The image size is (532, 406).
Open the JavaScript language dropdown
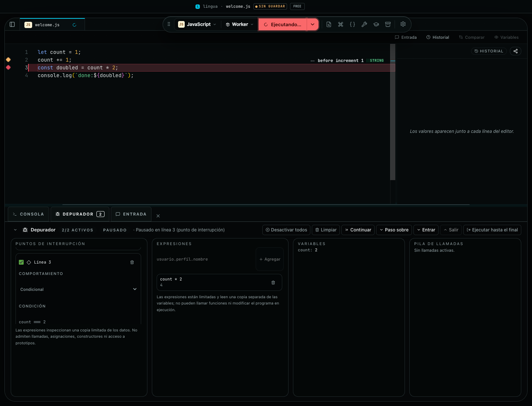click(197, 24)
